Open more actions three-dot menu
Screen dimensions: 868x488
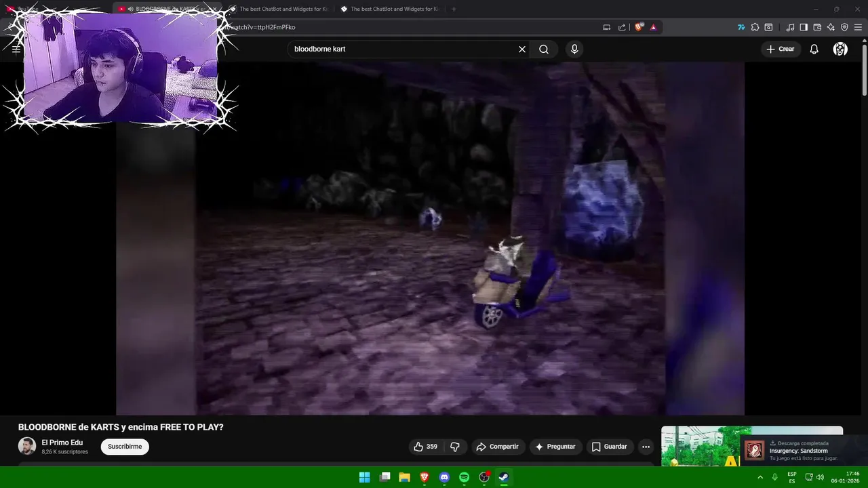[646, 447]
